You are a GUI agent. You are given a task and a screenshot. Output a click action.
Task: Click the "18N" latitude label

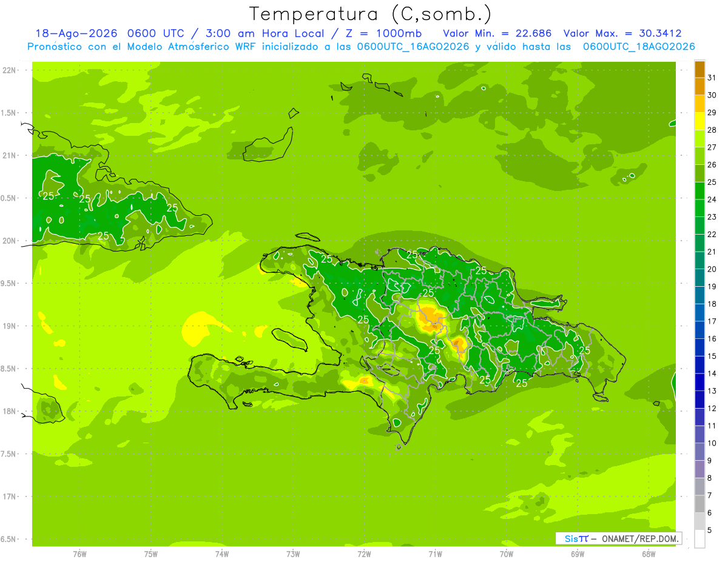click(x=9, y=411)
